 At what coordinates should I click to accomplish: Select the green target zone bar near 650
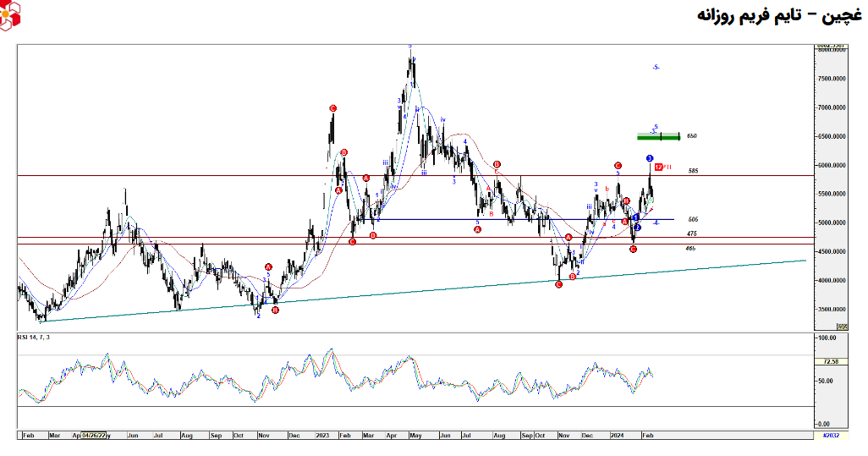point(658,136)
